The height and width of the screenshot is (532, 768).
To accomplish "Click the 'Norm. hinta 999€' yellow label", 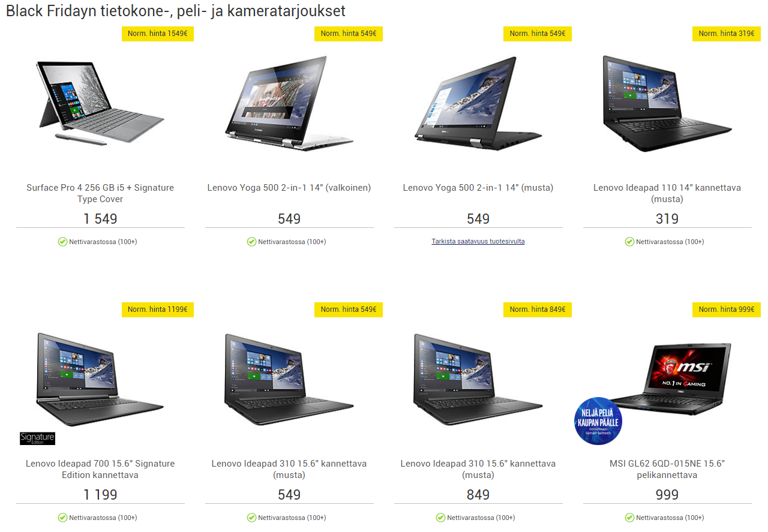I will (x=727, y=309).
